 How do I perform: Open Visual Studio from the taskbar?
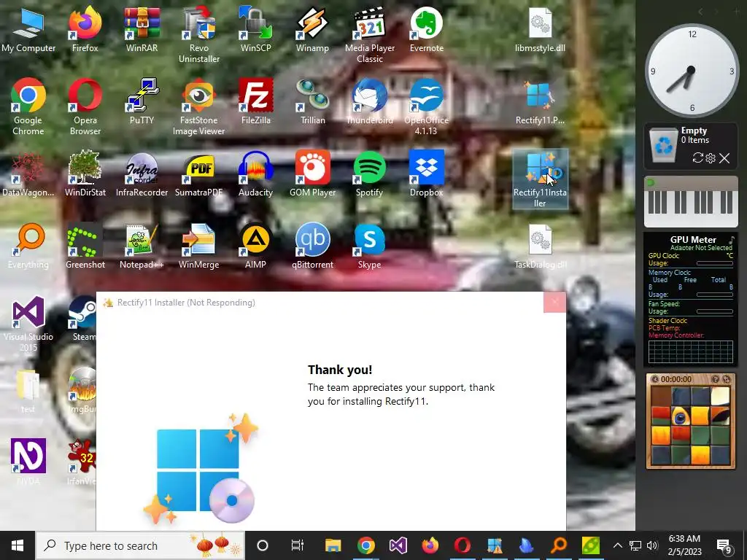398,545
